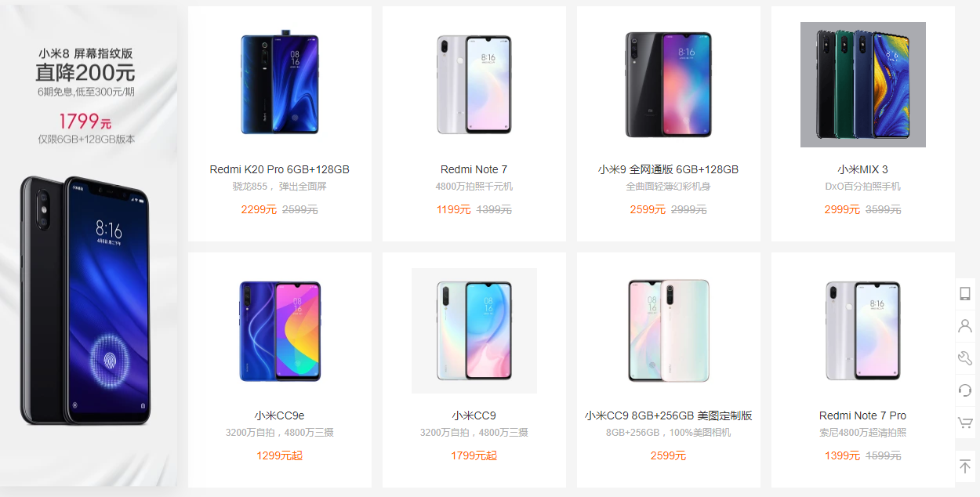Open the Redmi K20 Pro 6GB+128GB title link
The image size is (980, 497).
coord(280,169)
